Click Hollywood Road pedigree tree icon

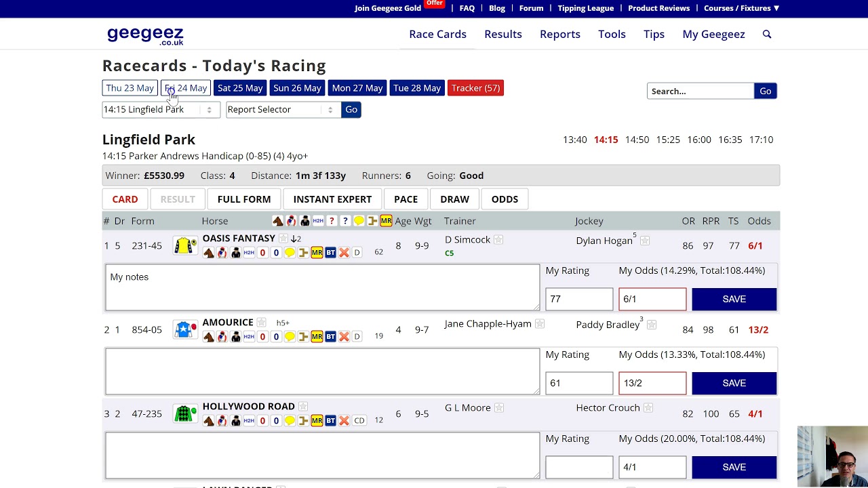303,421
